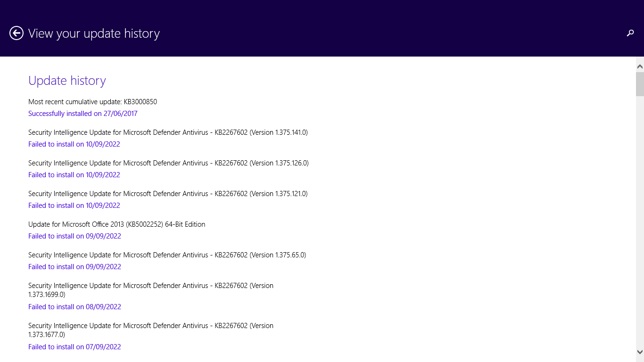
Task: Click 'Failed to install on 08/09/2022' link
Action: tap(74, 306)
